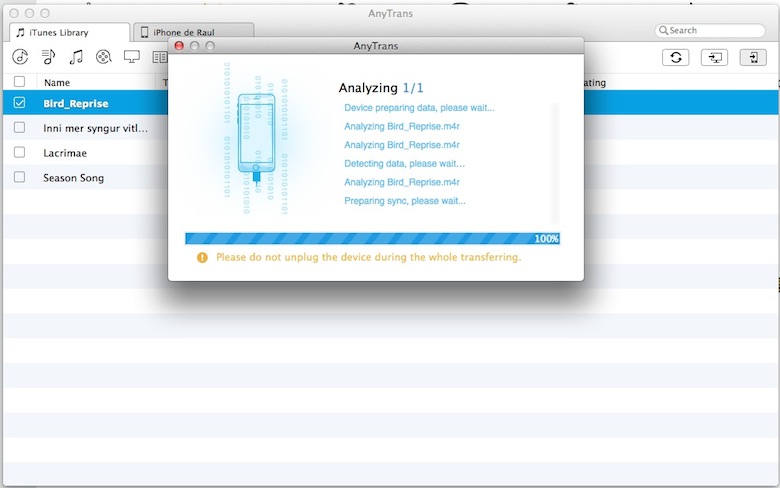The image size is (780, 488).
Task: Click the 100% progress bar
Action: 372,238
